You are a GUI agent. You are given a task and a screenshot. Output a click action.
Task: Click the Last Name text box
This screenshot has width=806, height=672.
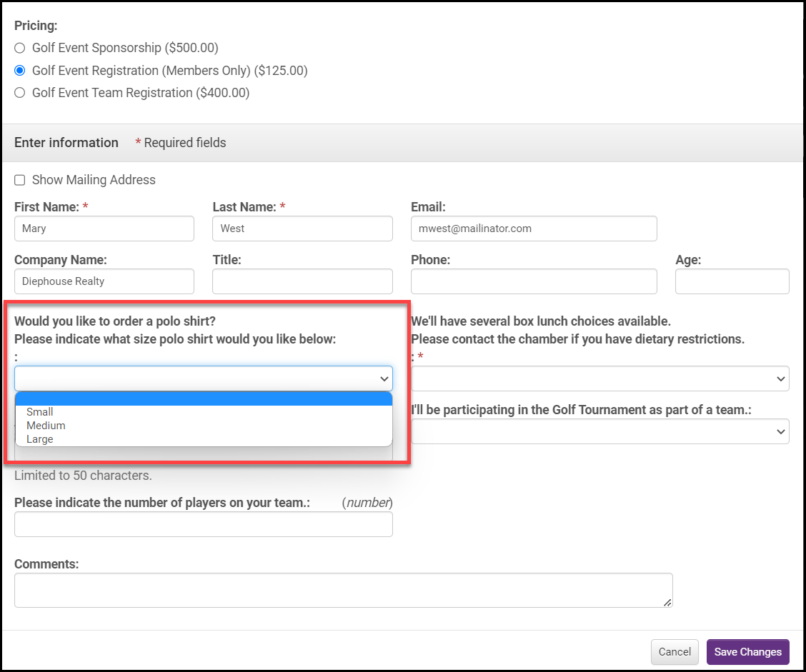pyautogui.click(x=302, y=229)
